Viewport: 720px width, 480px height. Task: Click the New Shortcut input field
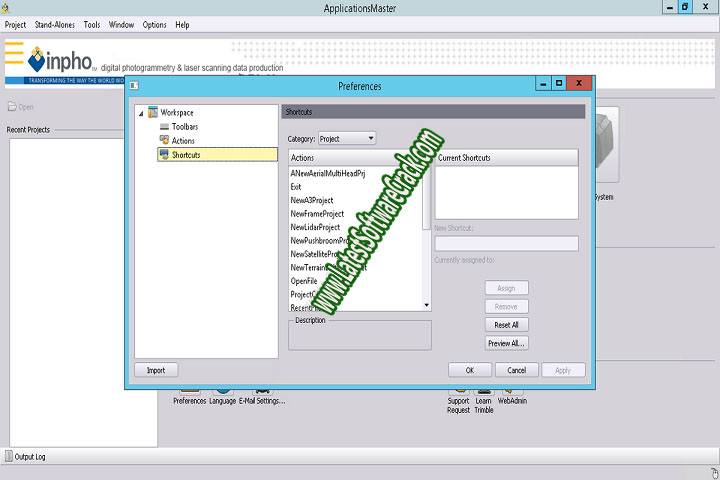click(x=506, y=243)
